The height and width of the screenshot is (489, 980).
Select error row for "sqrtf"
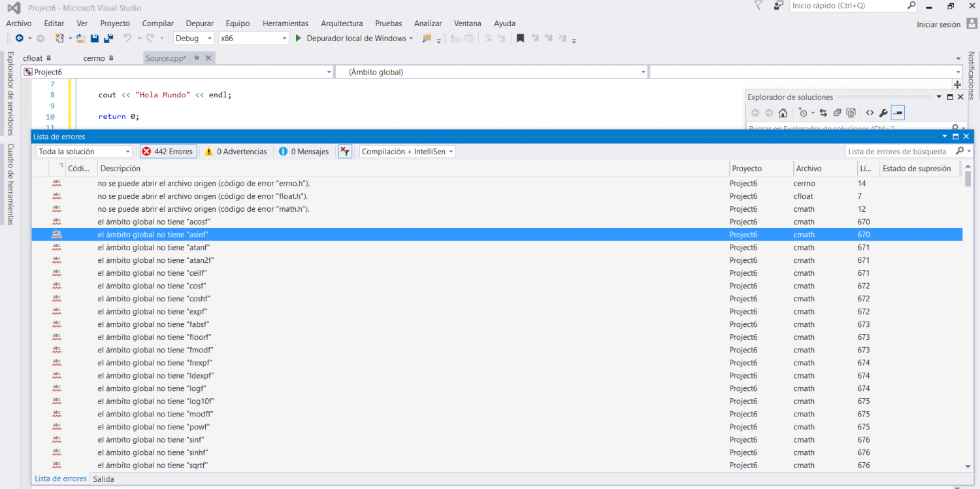click(x=497, y=465)
